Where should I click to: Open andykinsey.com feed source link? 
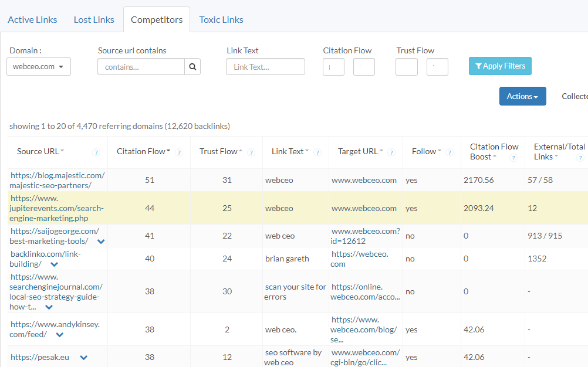point(55,329)
